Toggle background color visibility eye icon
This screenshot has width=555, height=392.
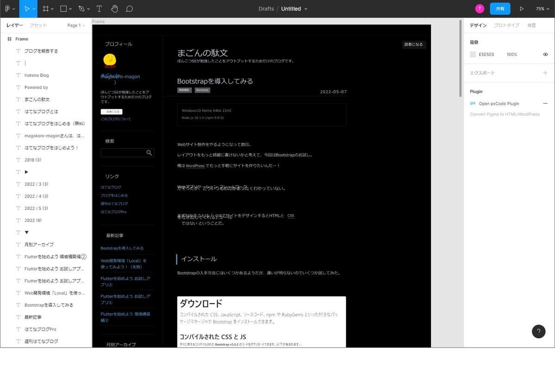(x=545, y=55)
